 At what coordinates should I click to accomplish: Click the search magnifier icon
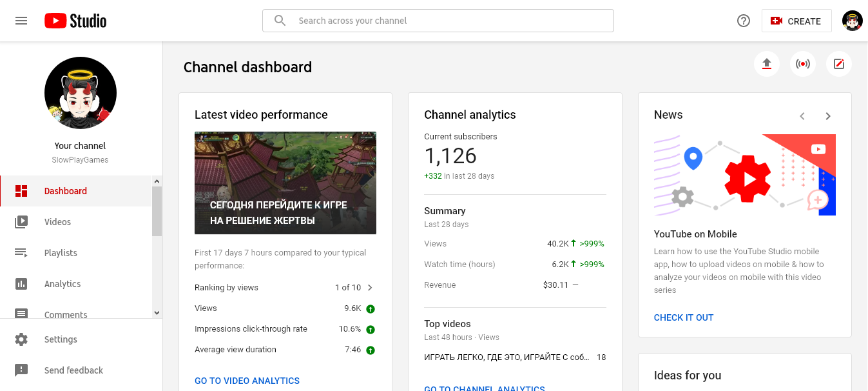(x=280, y=20)
